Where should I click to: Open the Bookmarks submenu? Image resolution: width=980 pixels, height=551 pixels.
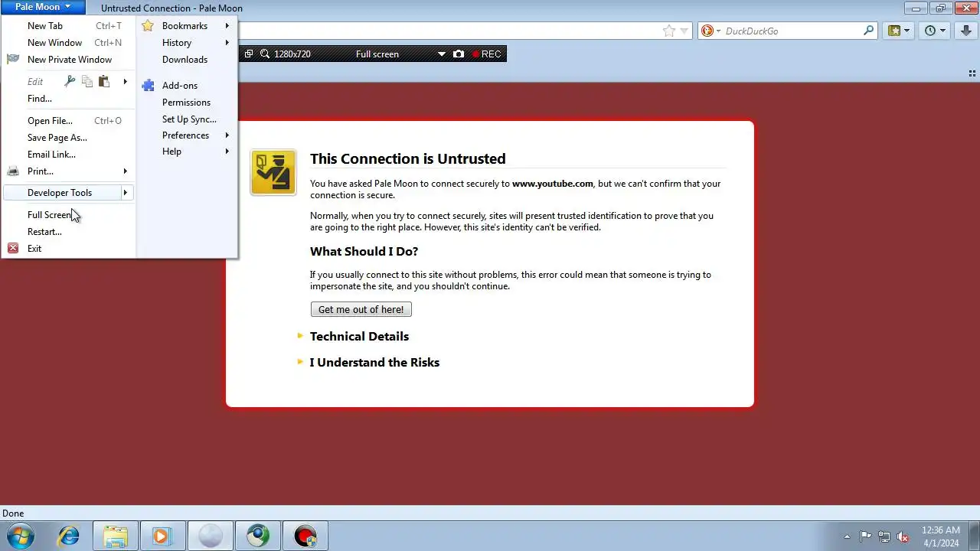click(187, 26)
